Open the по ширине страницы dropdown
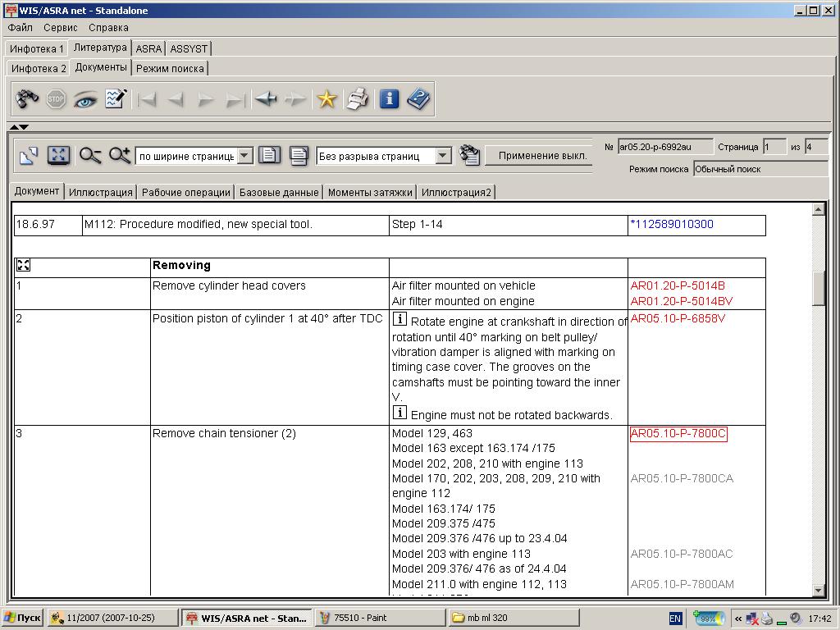This screenshot has height=630, width=840. click(244, 156)
